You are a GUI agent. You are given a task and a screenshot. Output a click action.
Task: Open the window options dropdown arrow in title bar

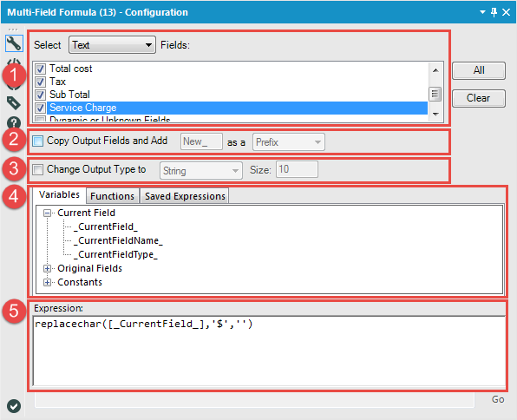pyautogui.click(x=482, y=12)
